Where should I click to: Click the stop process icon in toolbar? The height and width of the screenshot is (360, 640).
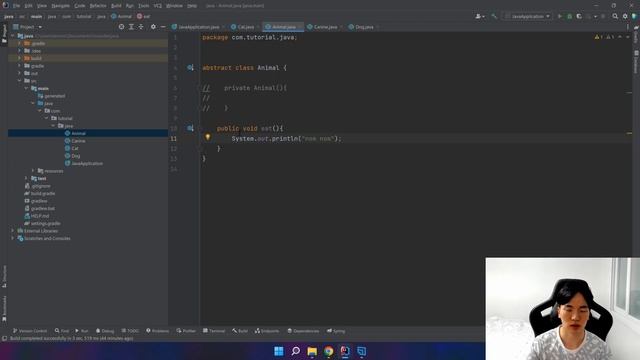coord(603,16)
